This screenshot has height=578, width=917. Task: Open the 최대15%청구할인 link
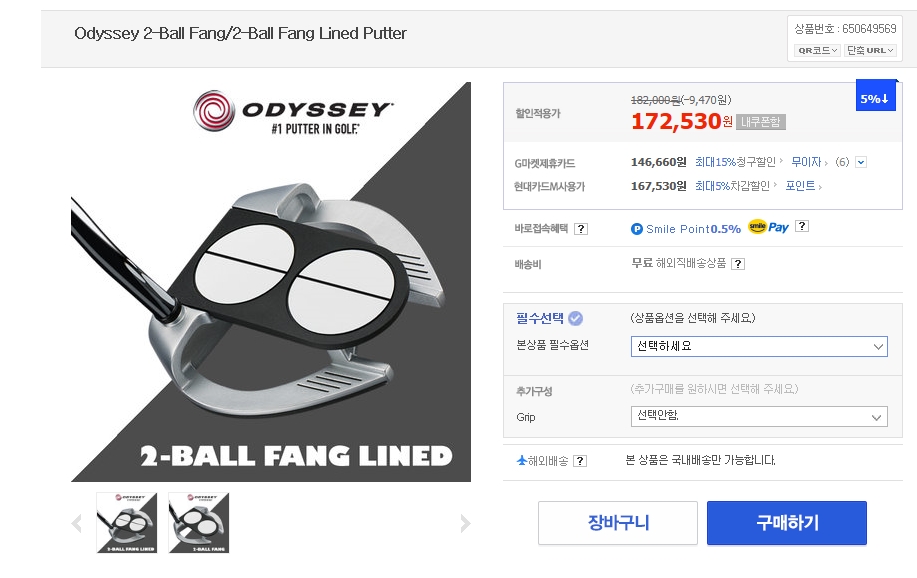click(x=736, y=162)
